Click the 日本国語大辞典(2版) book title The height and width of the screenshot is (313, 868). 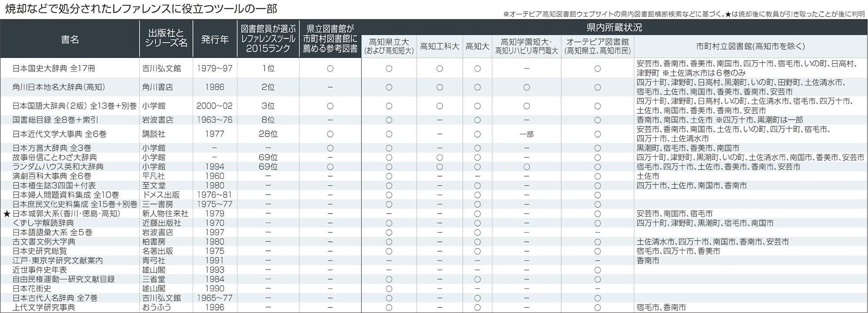coord(74,106)
